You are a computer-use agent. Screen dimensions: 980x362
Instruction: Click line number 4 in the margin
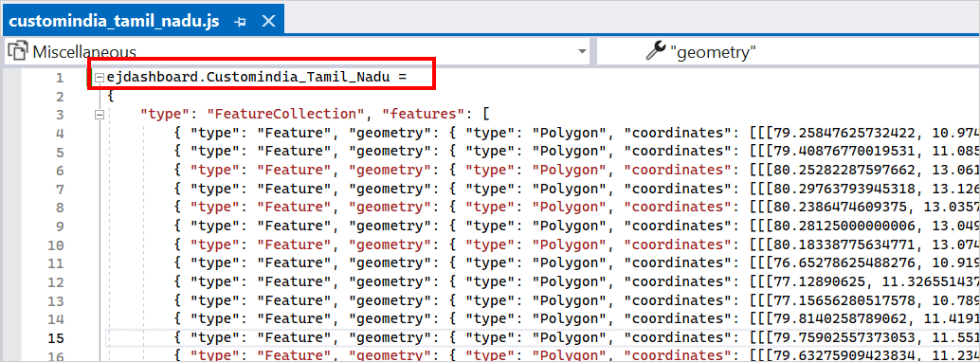click(60, 134)
